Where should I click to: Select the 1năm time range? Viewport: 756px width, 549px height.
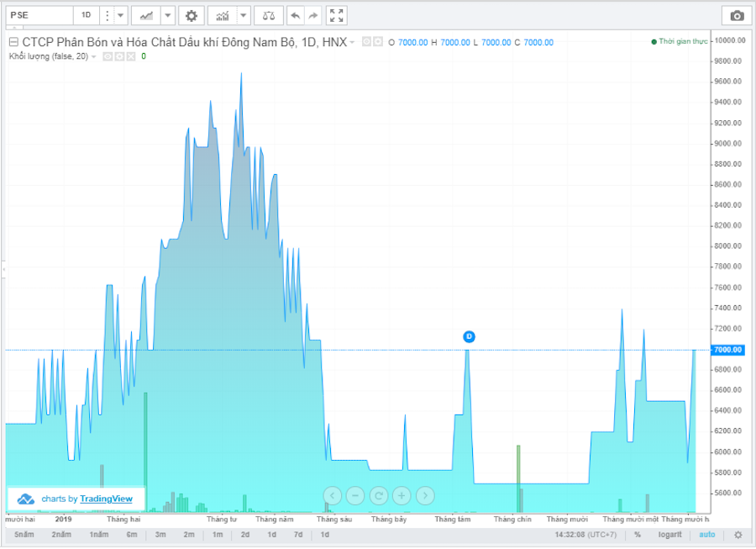[x=99, y=535]
